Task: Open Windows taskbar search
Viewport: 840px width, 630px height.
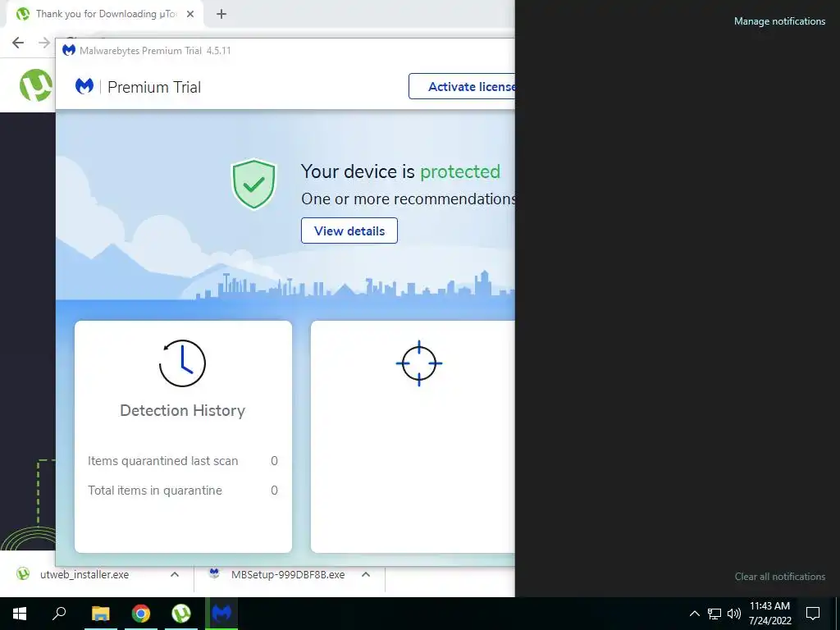Action: click(59, 614)
